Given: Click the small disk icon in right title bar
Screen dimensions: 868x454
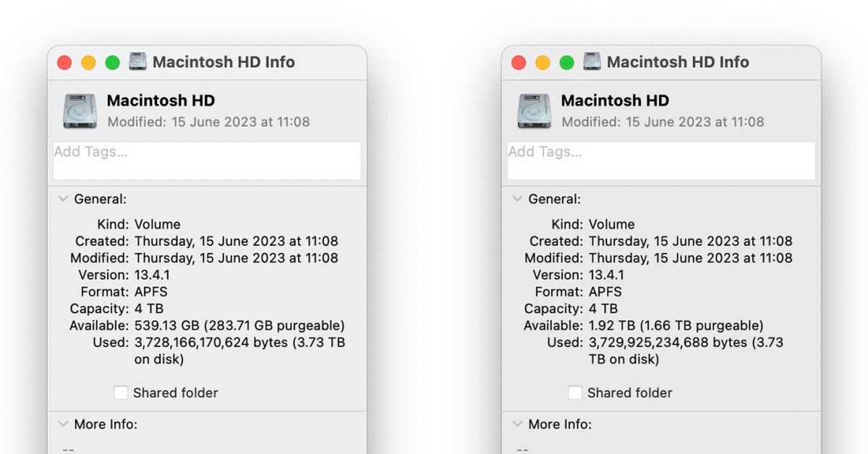Looking at the screenshot, I should [591, 62].
